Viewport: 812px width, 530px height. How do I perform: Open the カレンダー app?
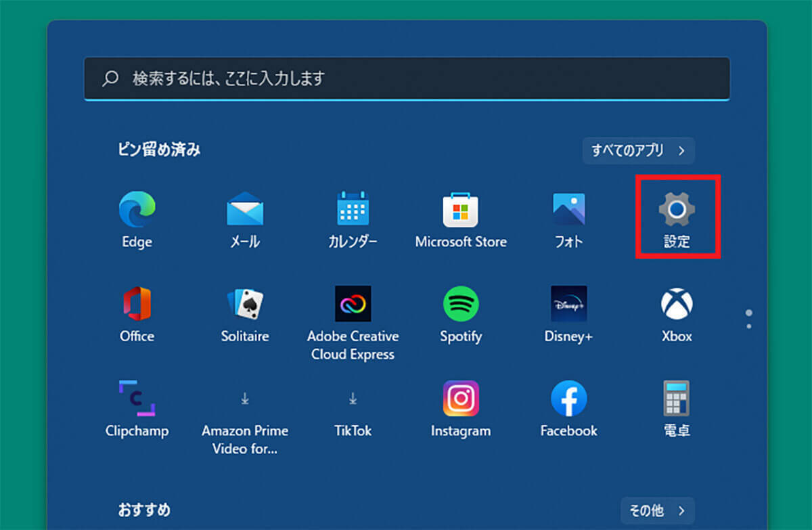(x=353, y=219)
